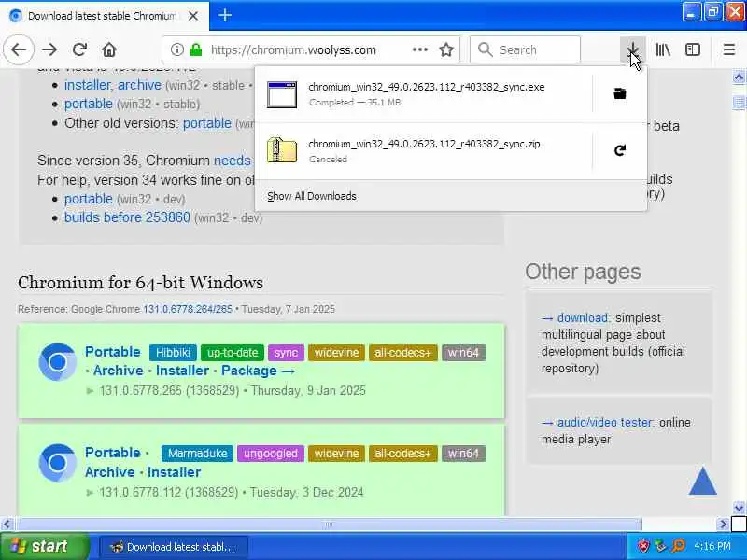
Task: Open page actions three-dots menu
Action: [419, 49]
